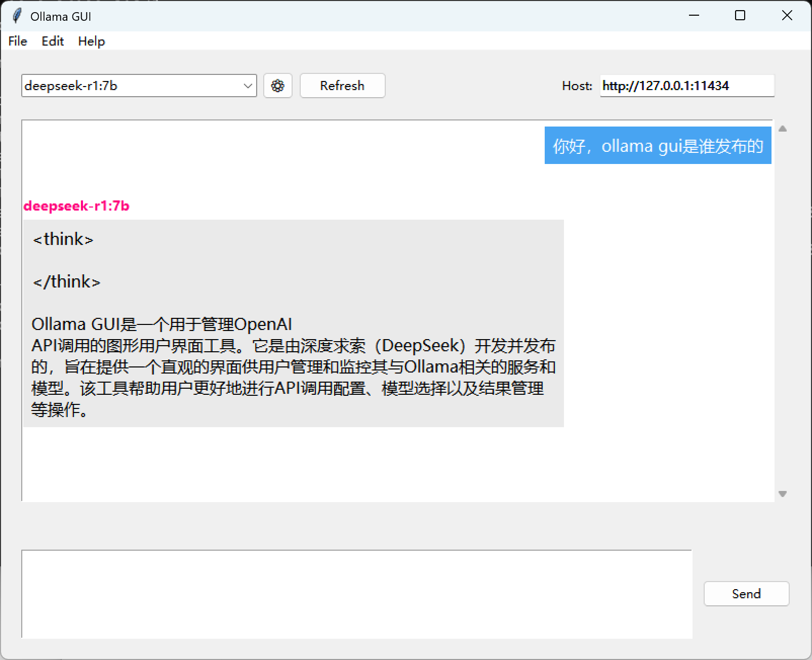Open the Edit menu

pos(53,41)
